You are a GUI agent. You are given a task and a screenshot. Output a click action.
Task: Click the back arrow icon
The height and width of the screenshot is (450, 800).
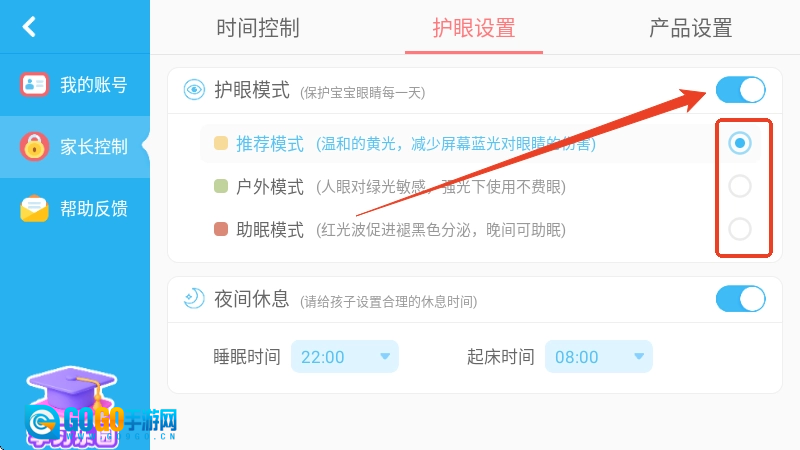coord(29,27)
